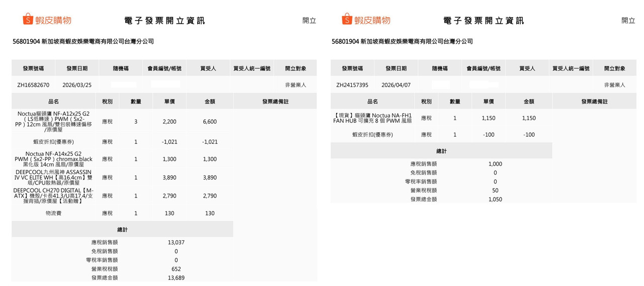Image resolution: width=644 pixels, height=286 pixels.
Task: Click the 發票總備註 header on the March invoice
Action: pyautogui.click(x=275, y=102)
